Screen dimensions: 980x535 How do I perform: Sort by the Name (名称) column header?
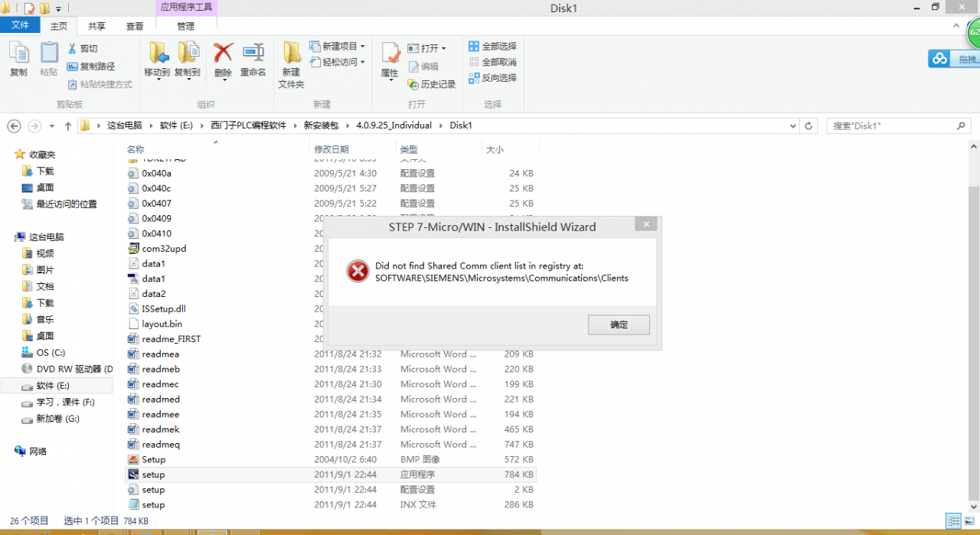coord(136,149)
